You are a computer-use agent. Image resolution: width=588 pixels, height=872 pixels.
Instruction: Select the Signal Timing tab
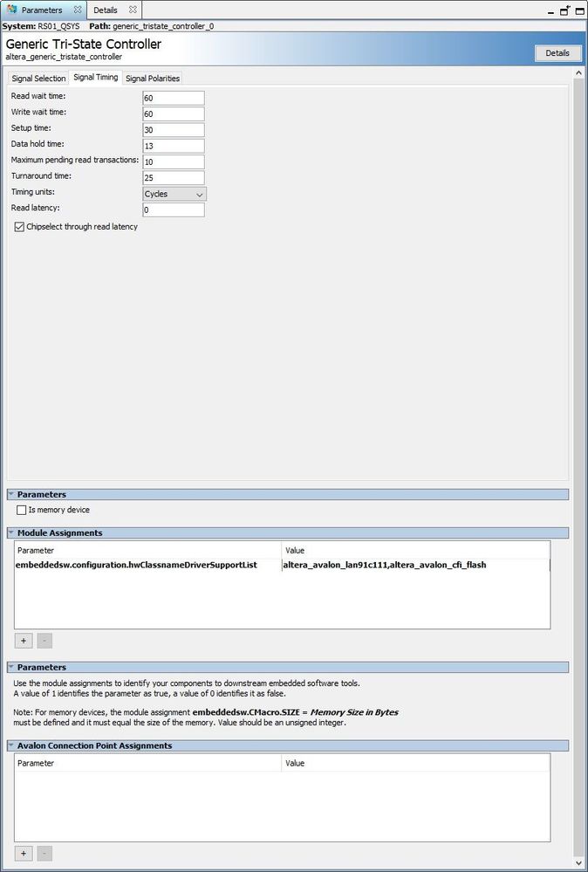pos(96,78)
